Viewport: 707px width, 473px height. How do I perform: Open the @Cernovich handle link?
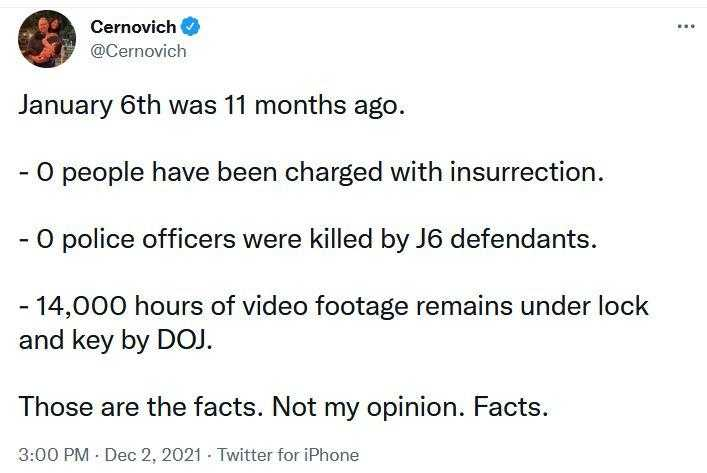pyautogui.click(x=138, y=51)
